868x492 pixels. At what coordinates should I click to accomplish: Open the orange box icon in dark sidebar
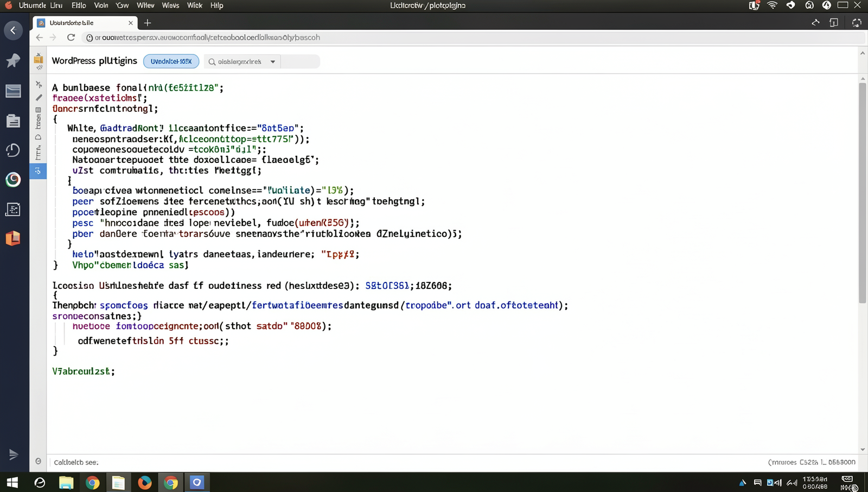pos(13,238)
